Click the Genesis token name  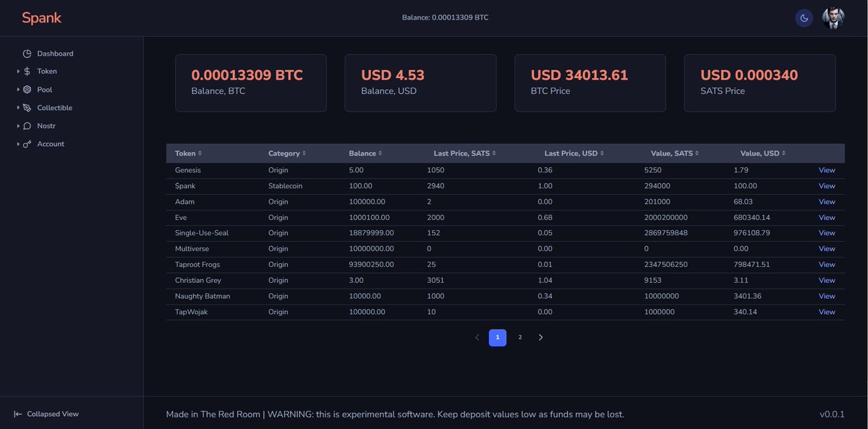pos(188,170)
